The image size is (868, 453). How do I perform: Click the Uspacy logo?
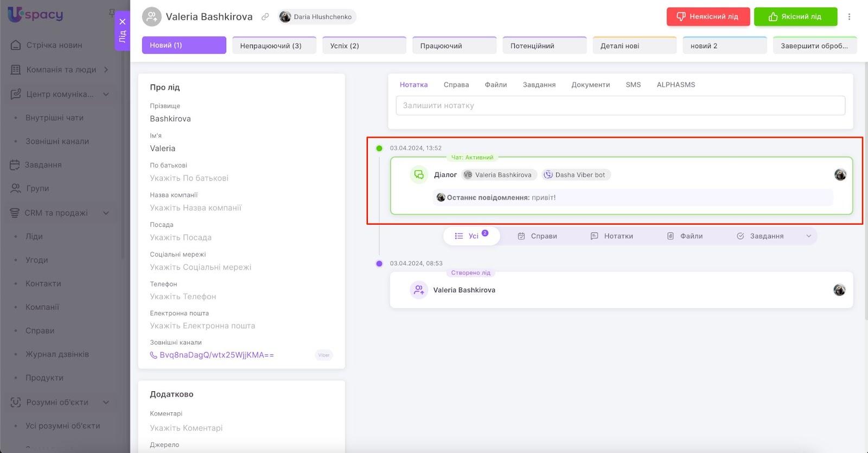(x=36, y=15)
